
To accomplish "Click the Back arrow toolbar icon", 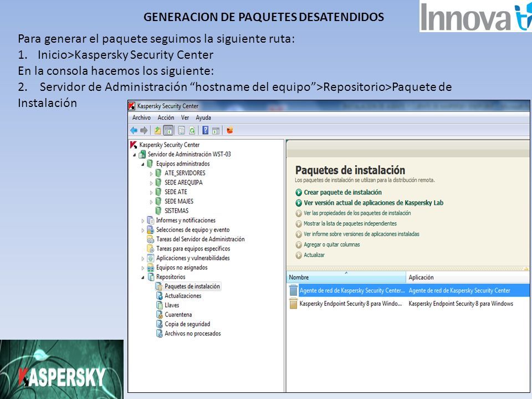I will tap(134, 130).
